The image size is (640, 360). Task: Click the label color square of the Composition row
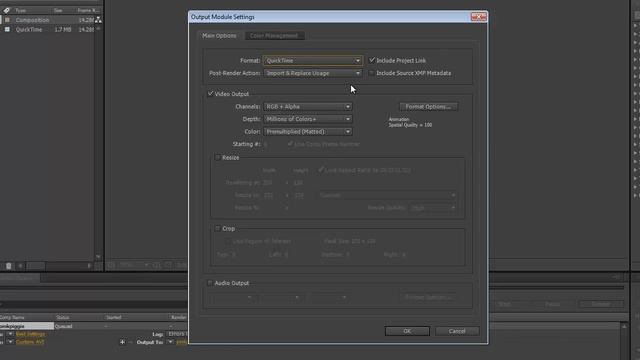coord(7,20)
